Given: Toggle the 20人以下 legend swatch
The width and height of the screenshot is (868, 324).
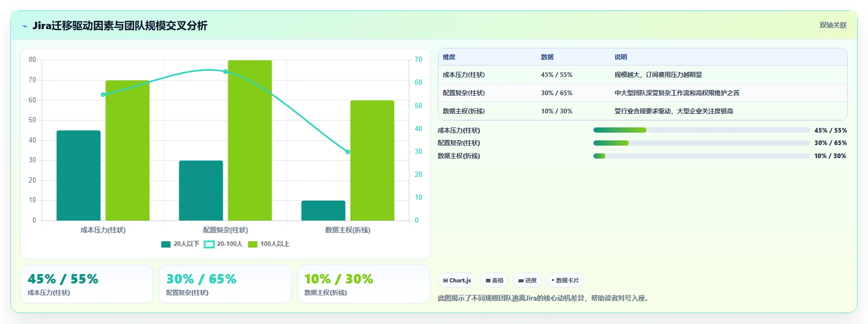Looking at the screenshot, I should (x=166, y=244).
